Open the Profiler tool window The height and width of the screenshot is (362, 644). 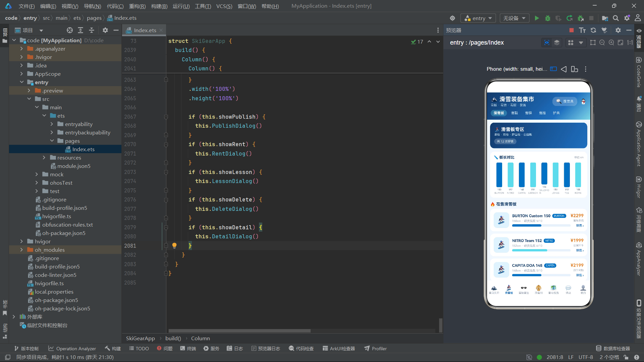(376, 349)
